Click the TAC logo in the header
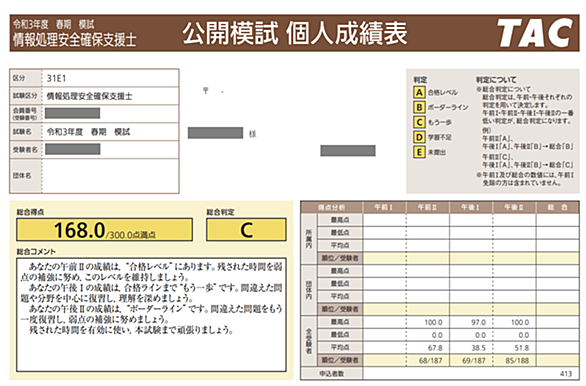The image size is (586, 386). pos(535,33)
